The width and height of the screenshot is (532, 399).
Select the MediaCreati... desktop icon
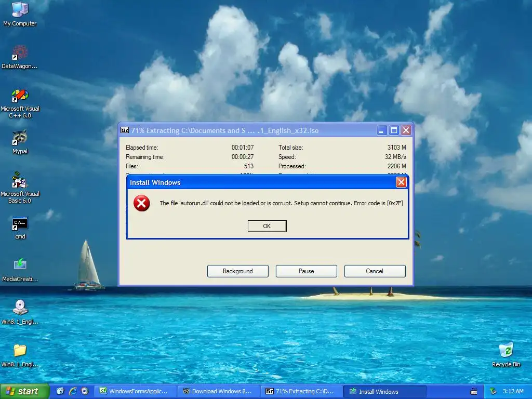click(20, 270)
